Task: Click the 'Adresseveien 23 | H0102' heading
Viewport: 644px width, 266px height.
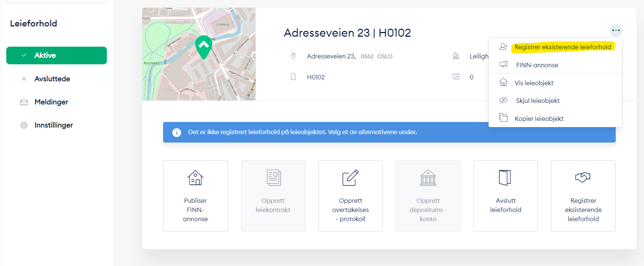Action: [347, 33]
